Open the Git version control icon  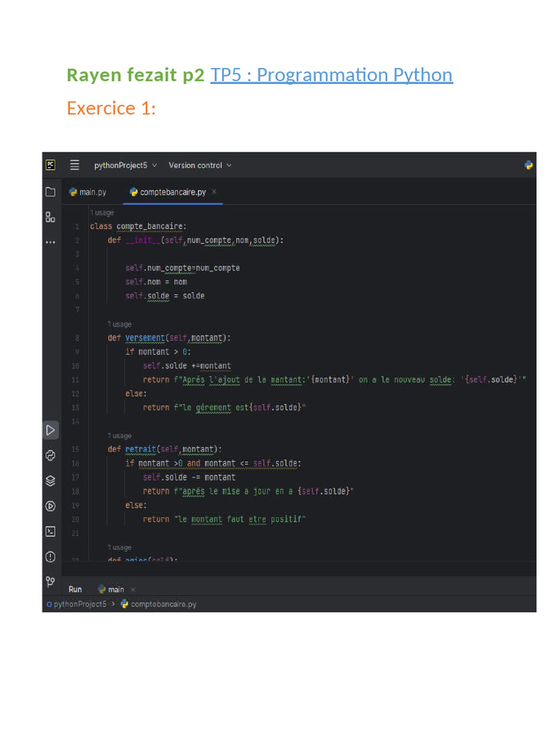[50, 581]
